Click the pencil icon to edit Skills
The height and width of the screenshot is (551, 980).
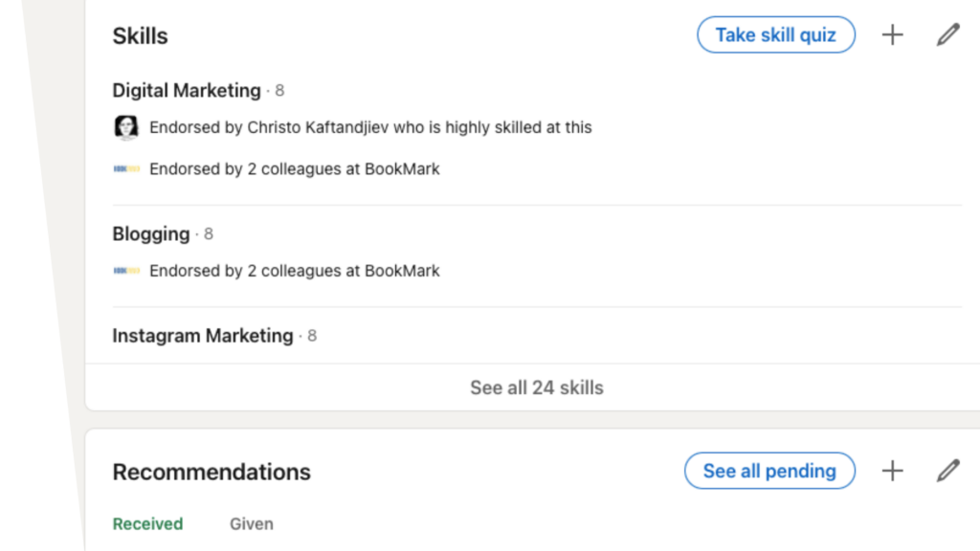pos(947,35)
